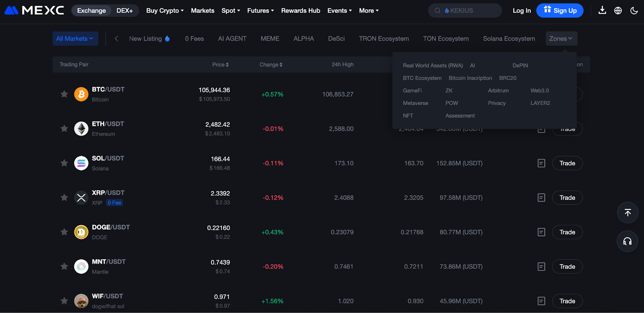Click the dogwifhat coin icon
Screen dimensions: 644x313
[x=81, y=301]
